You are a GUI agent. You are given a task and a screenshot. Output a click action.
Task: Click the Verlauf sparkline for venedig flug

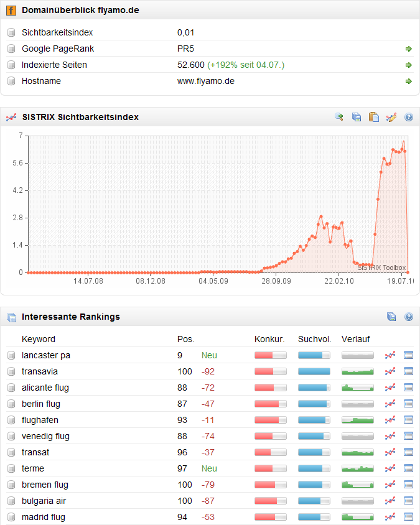coord(358,436)
